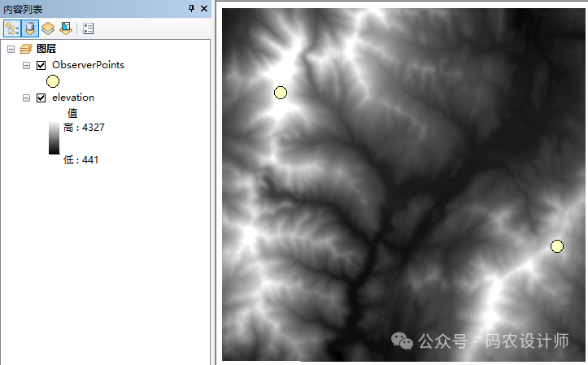Click the right-side observer point on map
This screenshot has height=365, width=588.
pyautogui.click(x=557, y=246)
